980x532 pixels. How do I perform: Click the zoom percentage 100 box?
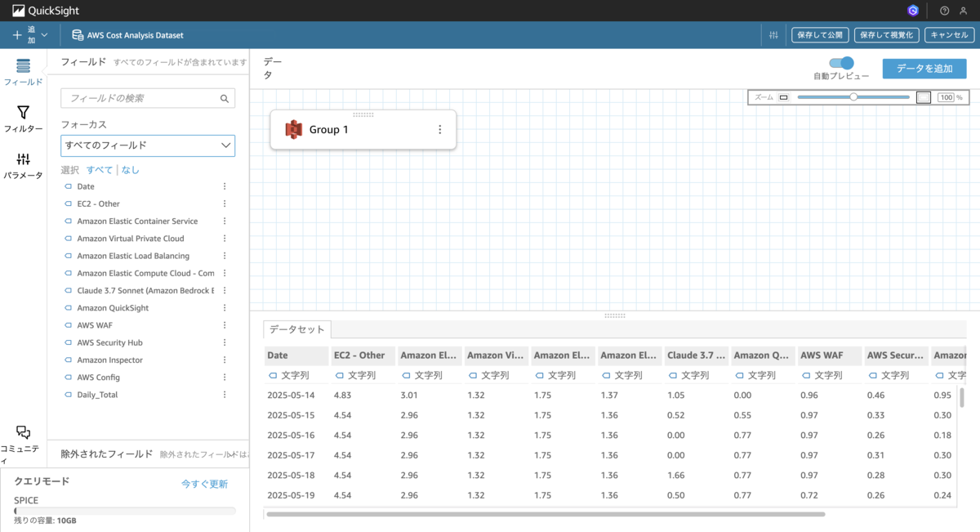click(x=946, y=97)
